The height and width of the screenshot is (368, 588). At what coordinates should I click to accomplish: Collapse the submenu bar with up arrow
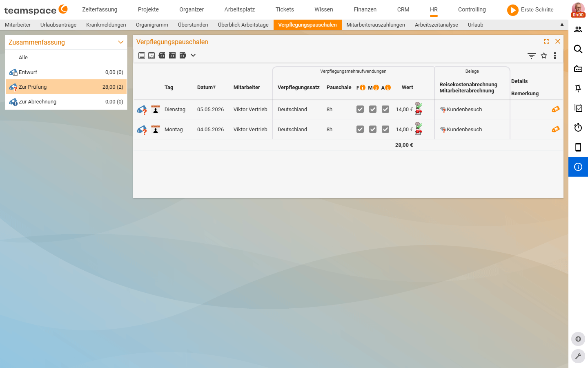coord(562,25)
